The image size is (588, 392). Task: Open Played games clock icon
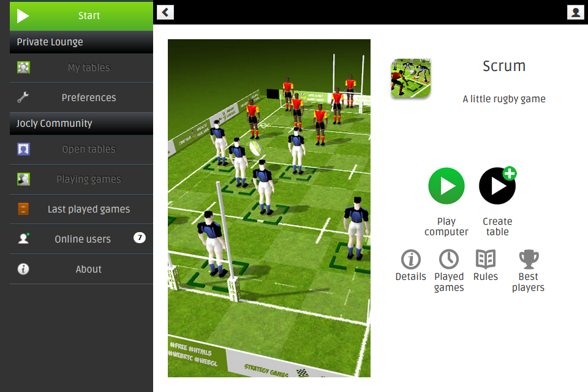449,259
